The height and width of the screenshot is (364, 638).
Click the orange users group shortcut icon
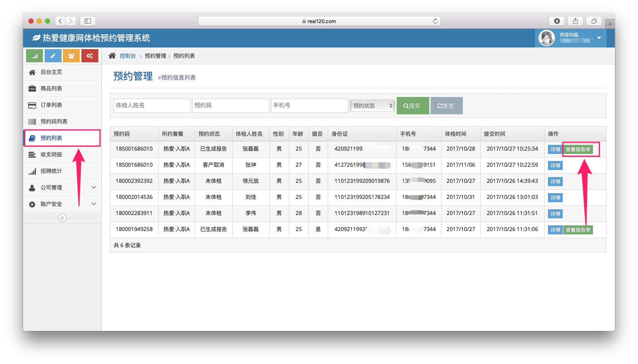coord(71,56)
